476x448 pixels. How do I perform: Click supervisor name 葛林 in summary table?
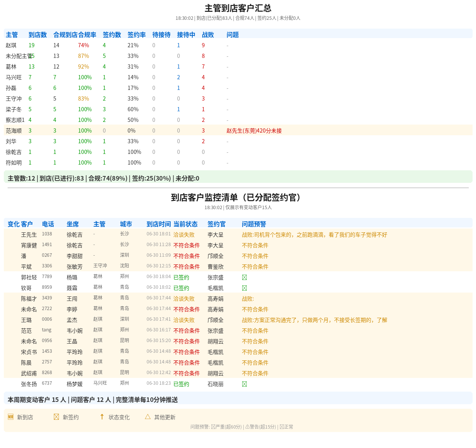(x=11, y=67)
